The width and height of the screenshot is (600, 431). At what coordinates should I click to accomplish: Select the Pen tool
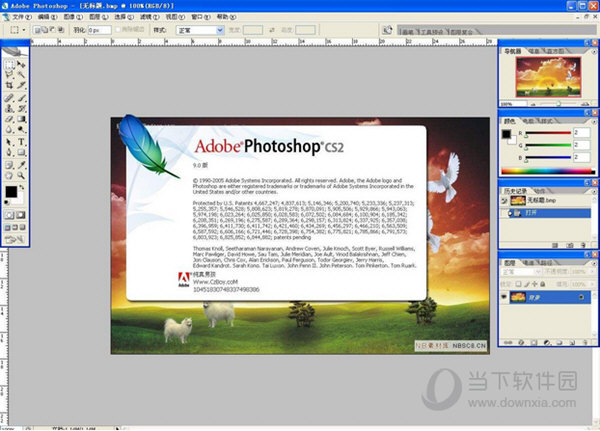[x=10, y=153]
